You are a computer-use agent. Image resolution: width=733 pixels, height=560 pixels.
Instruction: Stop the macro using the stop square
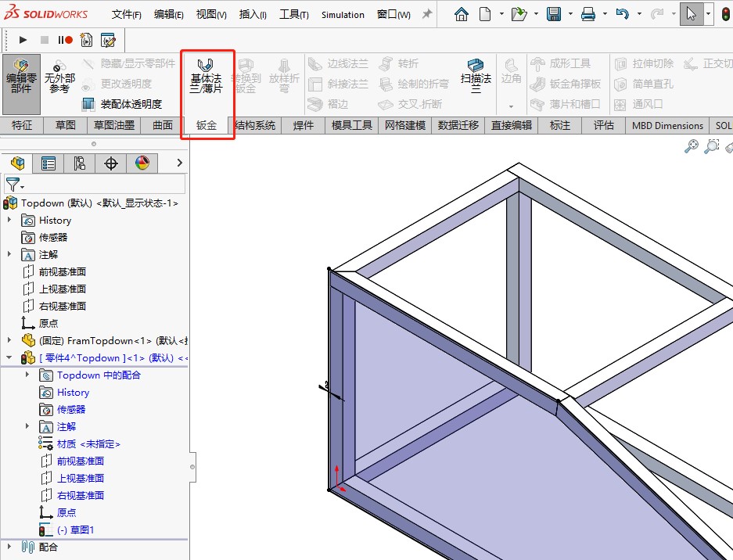click(45, 40)
